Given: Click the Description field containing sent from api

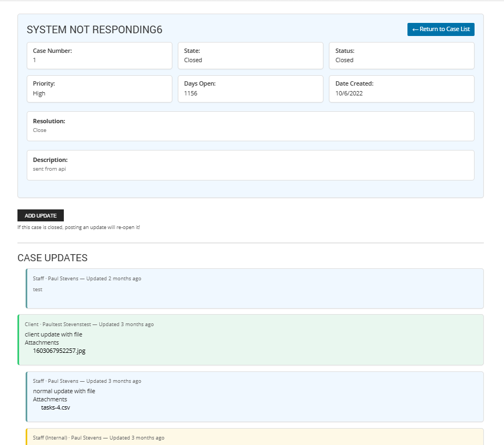Looking at the screenshot, I should 251,165.
